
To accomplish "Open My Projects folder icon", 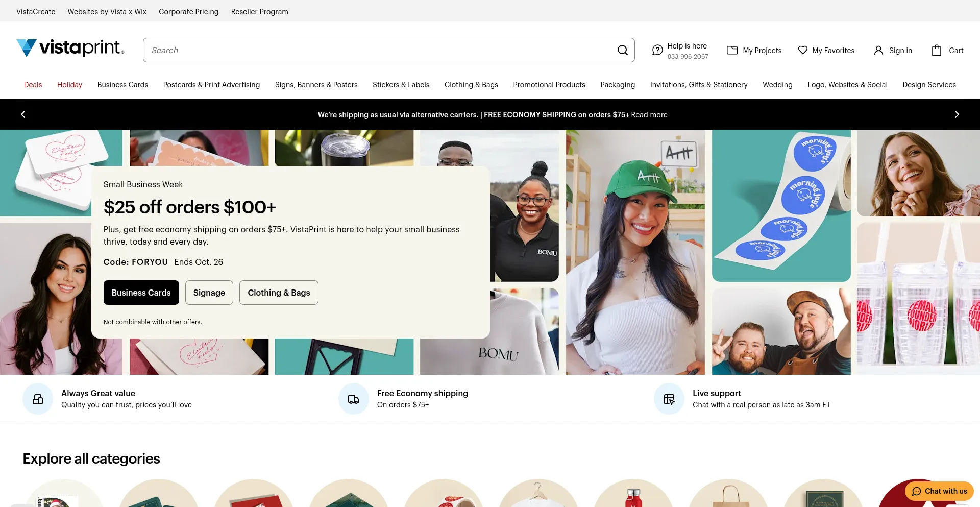I will click(732, 50).
